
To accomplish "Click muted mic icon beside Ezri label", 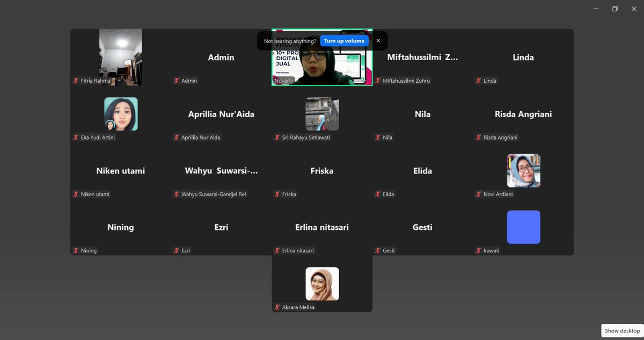I will 176,250.
